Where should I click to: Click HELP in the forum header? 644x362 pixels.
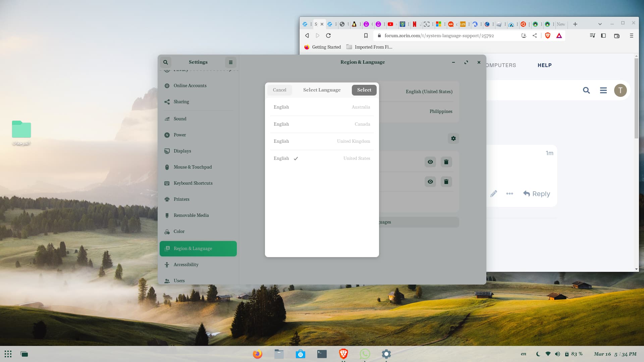coord(544,65)
